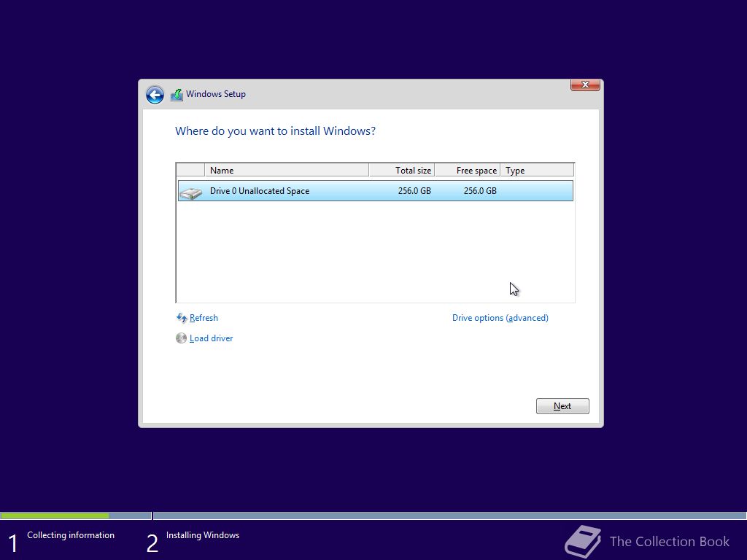Click the hard drive icon for Drive 0
Image resolution: width=747 pixels, height=560 pixels.
pos(191,192)
